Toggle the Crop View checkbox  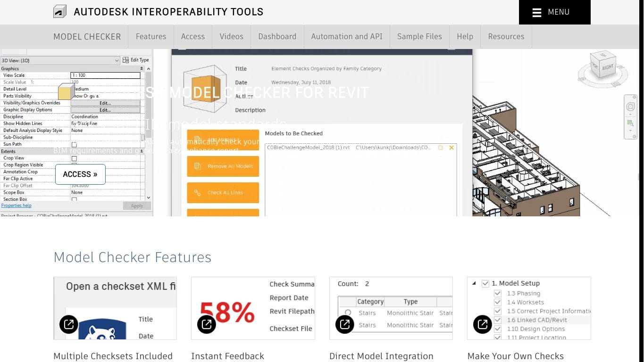pyautogui.click(x=74, y=158)
